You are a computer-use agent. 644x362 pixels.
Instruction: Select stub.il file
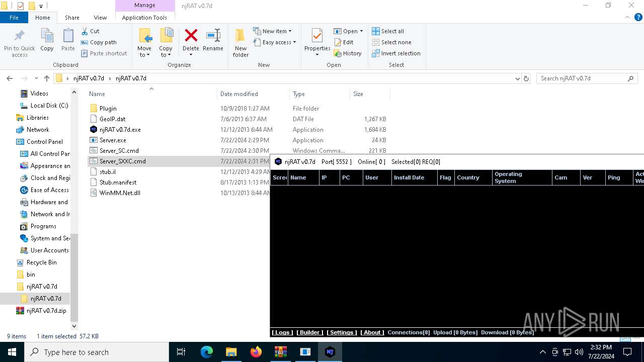point(108,172)
